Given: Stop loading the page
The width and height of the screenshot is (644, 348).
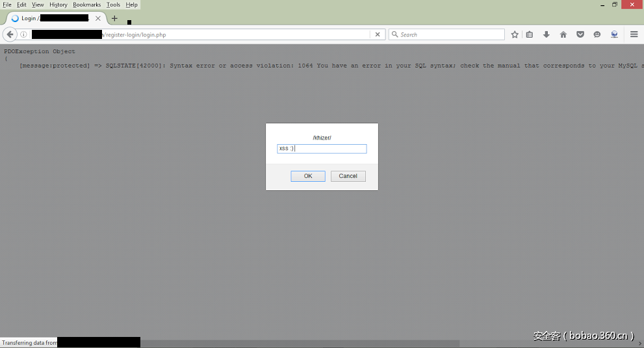Looking at the screenshot, I should [x=378, y=34].
